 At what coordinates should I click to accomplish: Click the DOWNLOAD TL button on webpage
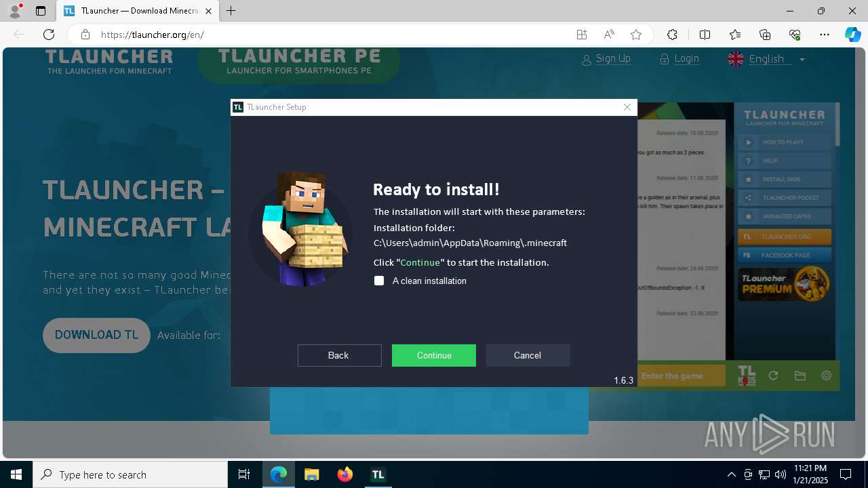[x=96, y=335]
